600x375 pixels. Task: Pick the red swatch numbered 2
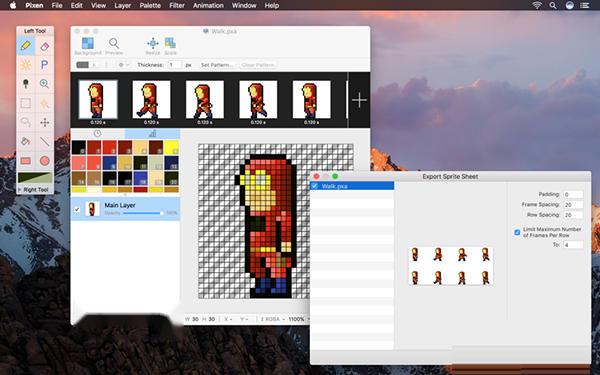tap(109, 147)
